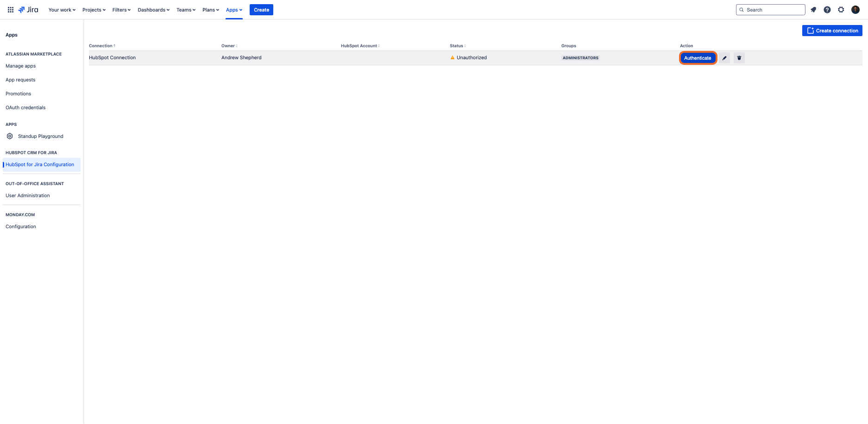Delete HubSpot Connection with trash icon
The height and width of the screenshot is (424, 868).
point(739,58)
